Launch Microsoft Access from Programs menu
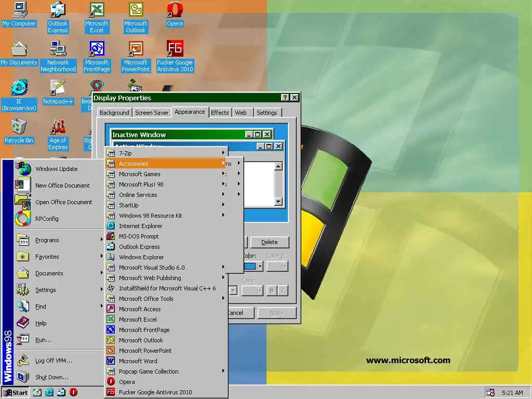This screenshot has height=399, width=532. pyautogui.click(x=166, y=309)
